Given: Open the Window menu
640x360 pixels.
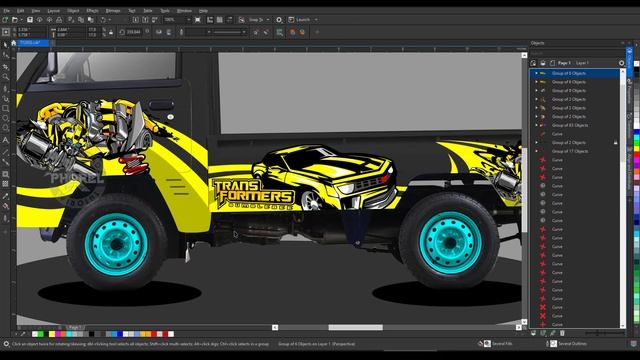Looking at the screenshot, I should click(184, 11).
